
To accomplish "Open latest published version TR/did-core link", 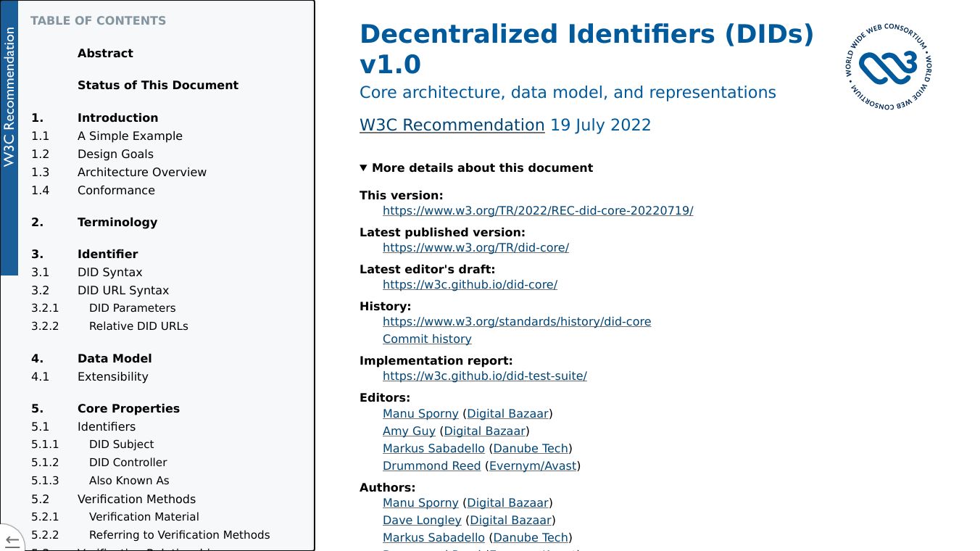I will click(476, 247).
